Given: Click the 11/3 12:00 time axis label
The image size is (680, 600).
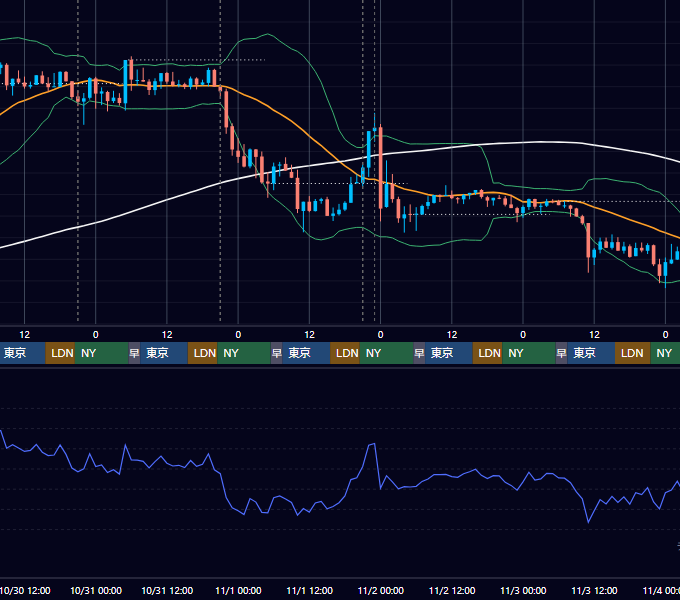Looking at the screenshot, I should (594, 590).
